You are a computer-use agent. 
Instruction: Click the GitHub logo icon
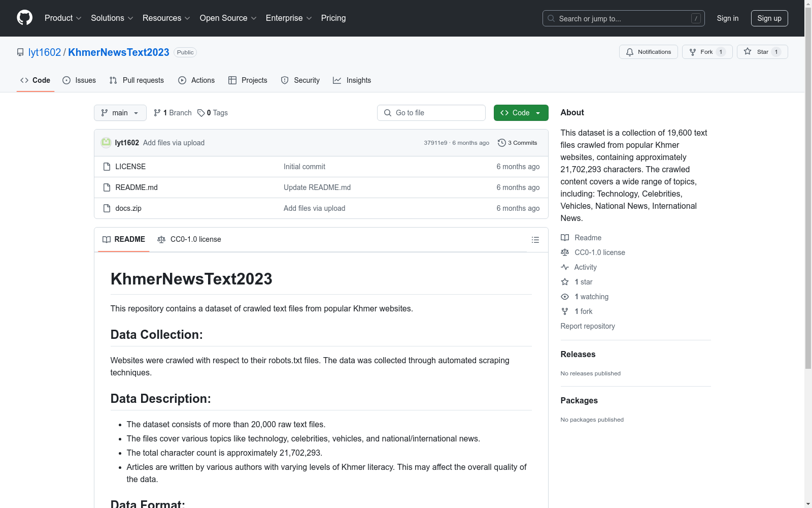pos(24,18)
